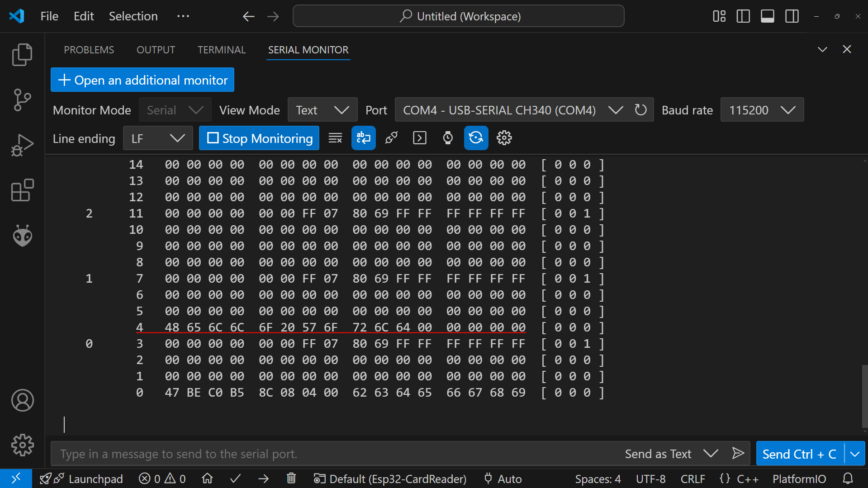Open notifications bell in status bar

(848, 479)
